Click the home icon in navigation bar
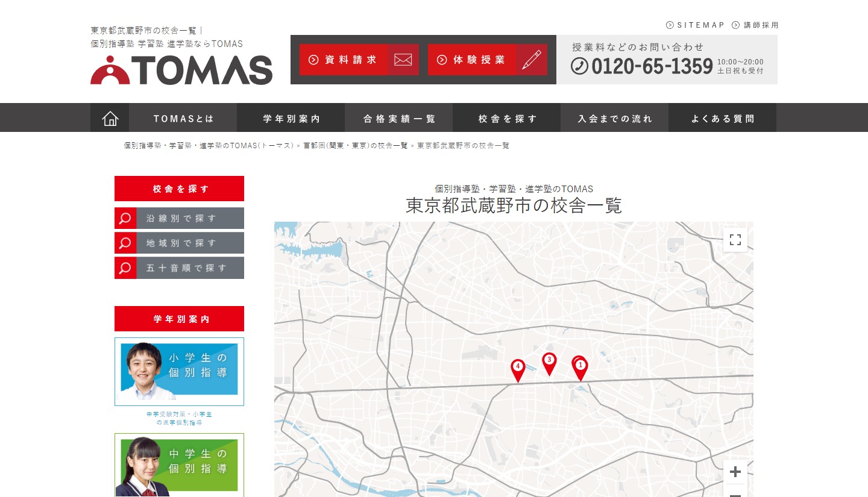 coord(110,118)
